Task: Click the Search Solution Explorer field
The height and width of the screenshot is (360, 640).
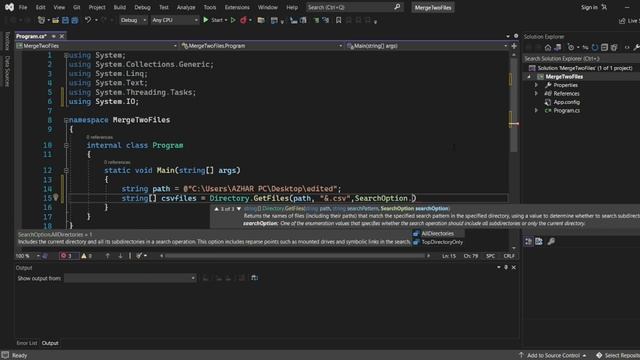Action: coord(582,59)
